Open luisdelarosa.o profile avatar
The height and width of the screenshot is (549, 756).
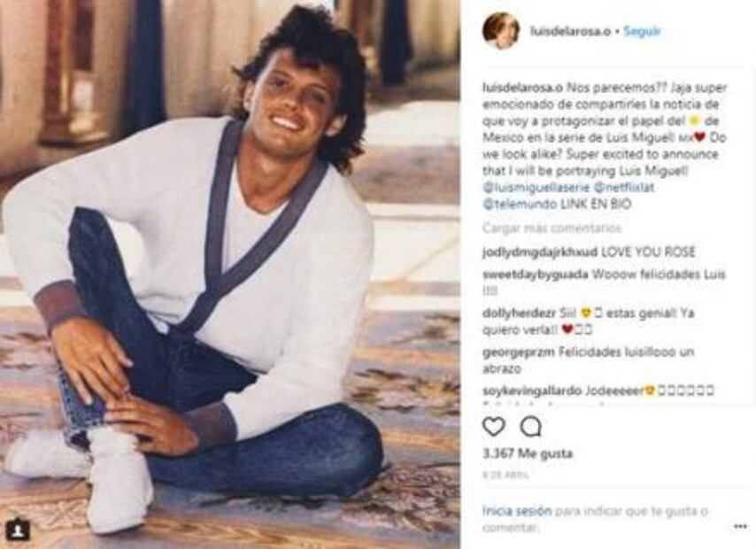click(x=501, y=31)
